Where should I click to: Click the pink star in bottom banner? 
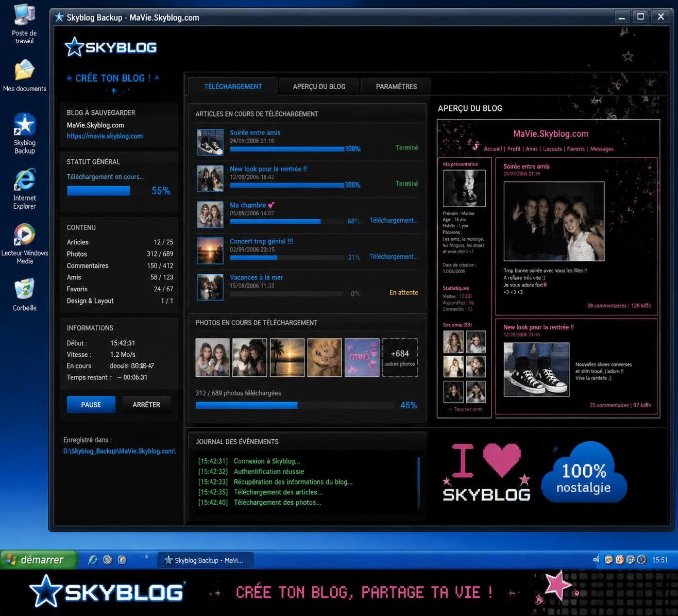click(557, 586)
